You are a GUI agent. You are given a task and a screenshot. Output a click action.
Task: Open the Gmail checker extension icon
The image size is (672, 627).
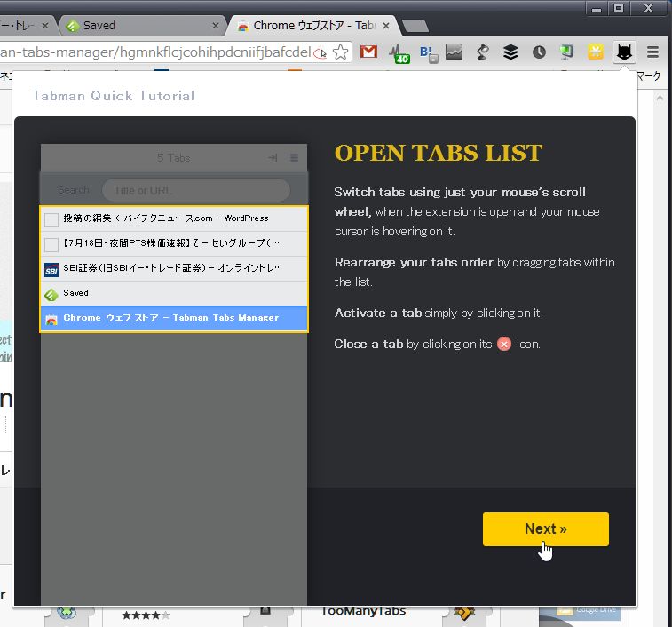[x=368, y=52]
